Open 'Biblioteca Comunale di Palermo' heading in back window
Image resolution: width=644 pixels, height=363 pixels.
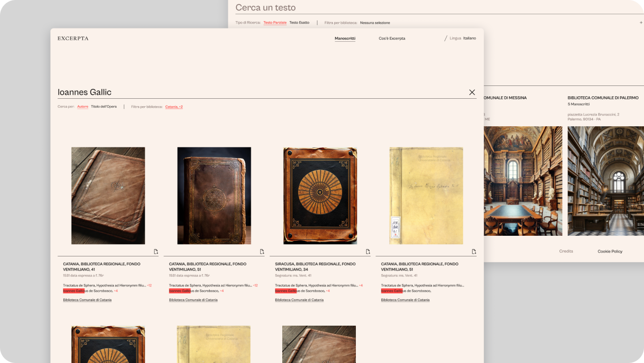click(603, 98)
